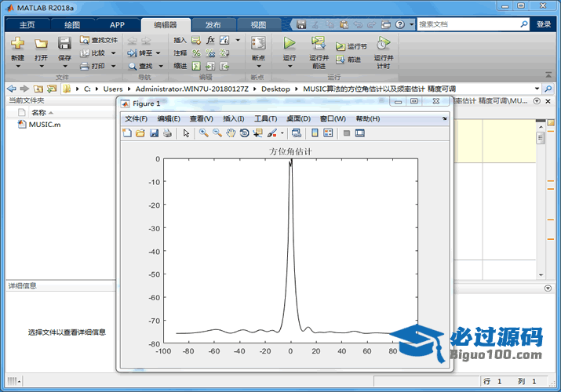The height and width of the screenshot is (392, 561).
Task: Toggle Edit Plot arrow tool
Action: pos(186,133)
